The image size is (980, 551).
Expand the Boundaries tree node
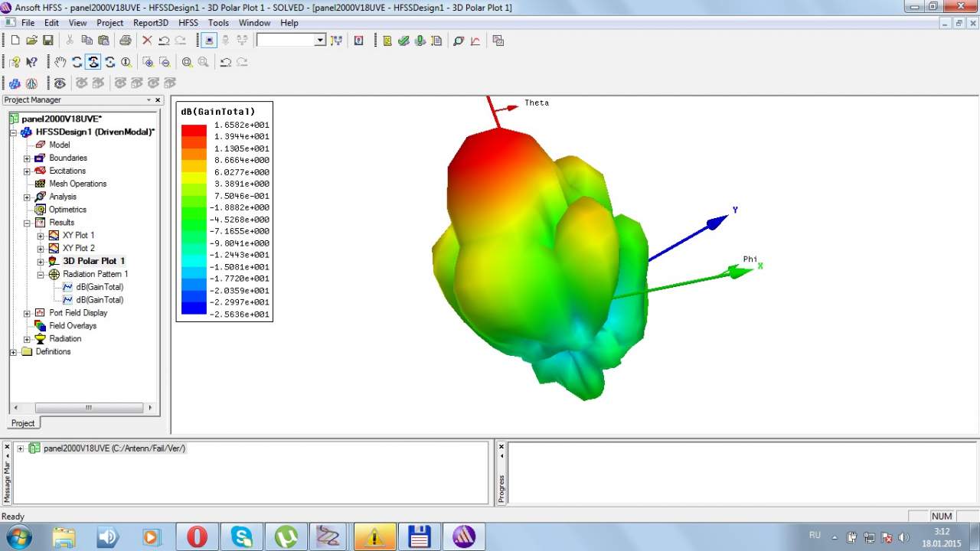point(27,158)
